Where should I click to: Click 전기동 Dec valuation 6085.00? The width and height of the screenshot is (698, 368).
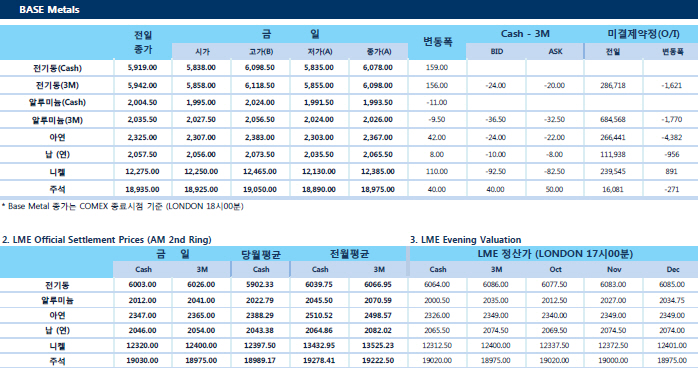point(672,284)
